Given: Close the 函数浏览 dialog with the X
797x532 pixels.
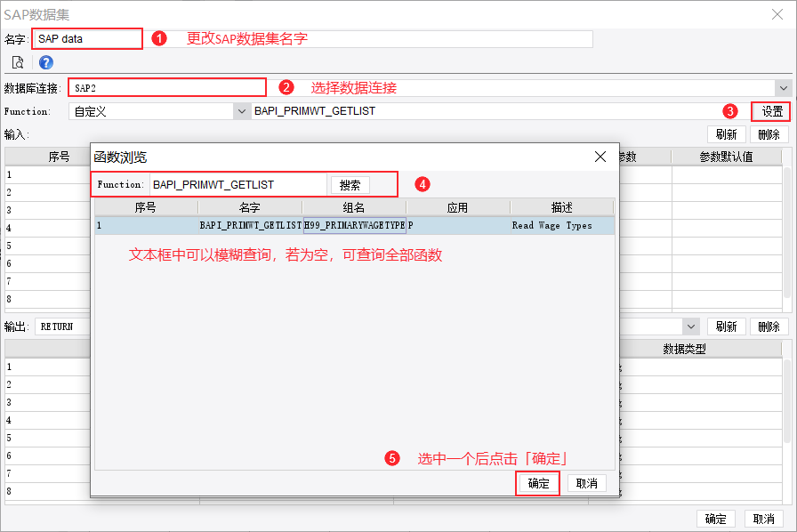Looking at the screenshot, I should pyautogui.click(x=600, y=157).
